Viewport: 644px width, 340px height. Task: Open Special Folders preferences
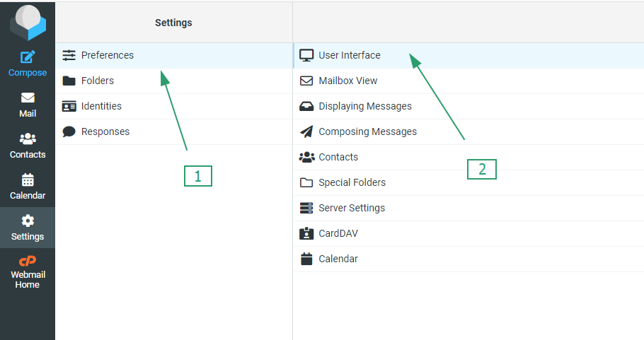(352, 182)
